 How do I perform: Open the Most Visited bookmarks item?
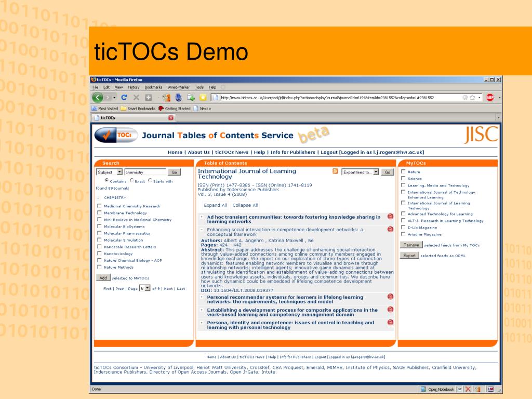pyautogui.click(x=105, y=109)
